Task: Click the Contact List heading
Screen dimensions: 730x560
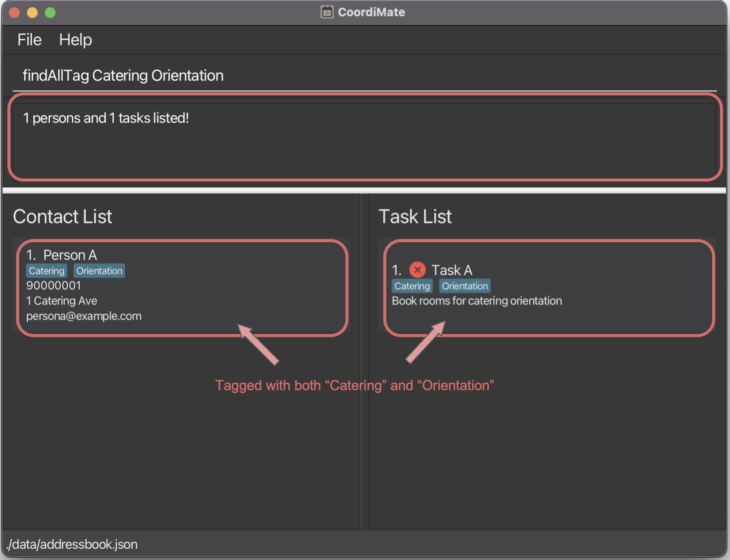Action: click(x=63, y=216)
